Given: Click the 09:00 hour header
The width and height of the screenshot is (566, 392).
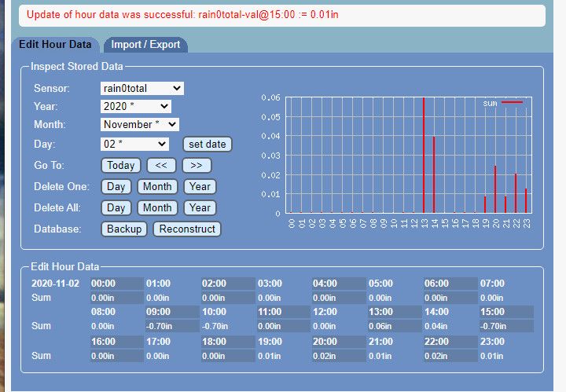Looking at the screenshot, I should pos(172,312).
